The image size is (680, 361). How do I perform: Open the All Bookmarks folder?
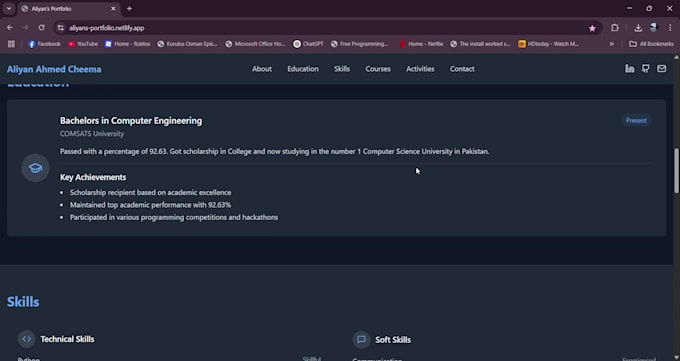tap(651, 44)
